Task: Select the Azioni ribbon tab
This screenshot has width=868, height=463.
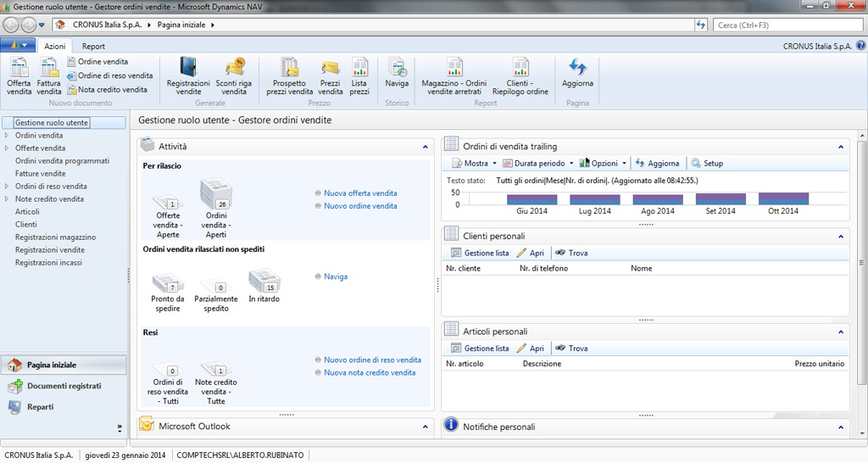Action: 55,47
